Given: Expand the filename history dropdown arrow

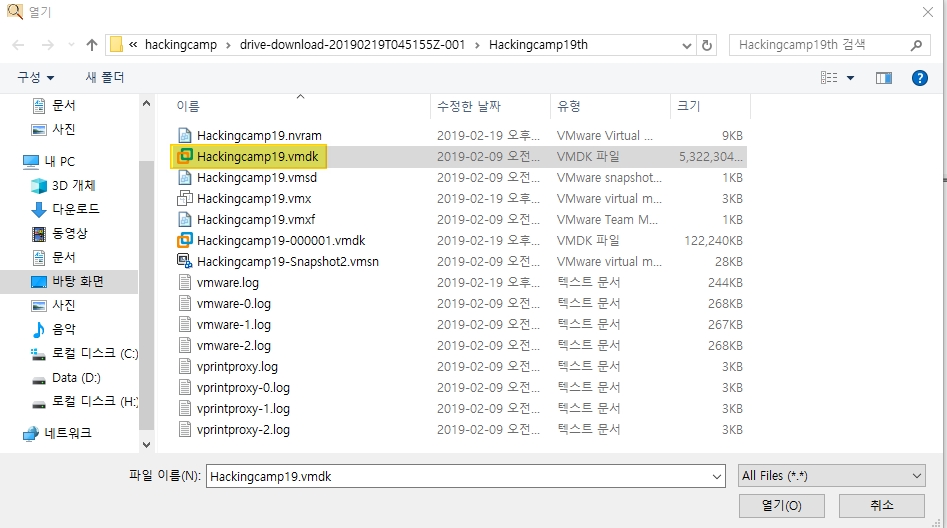Looking at the screenshot, I should 717,477.
